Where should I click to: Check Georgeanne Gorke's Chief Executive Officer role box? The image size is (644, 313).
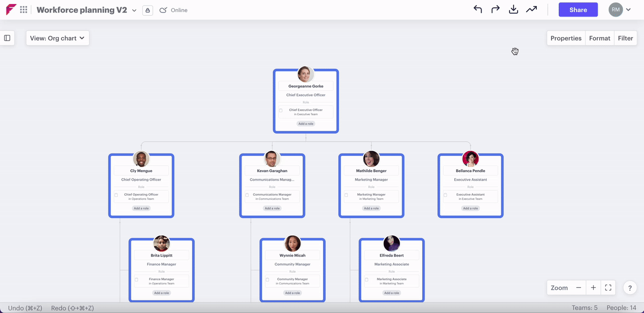(281, 111)
